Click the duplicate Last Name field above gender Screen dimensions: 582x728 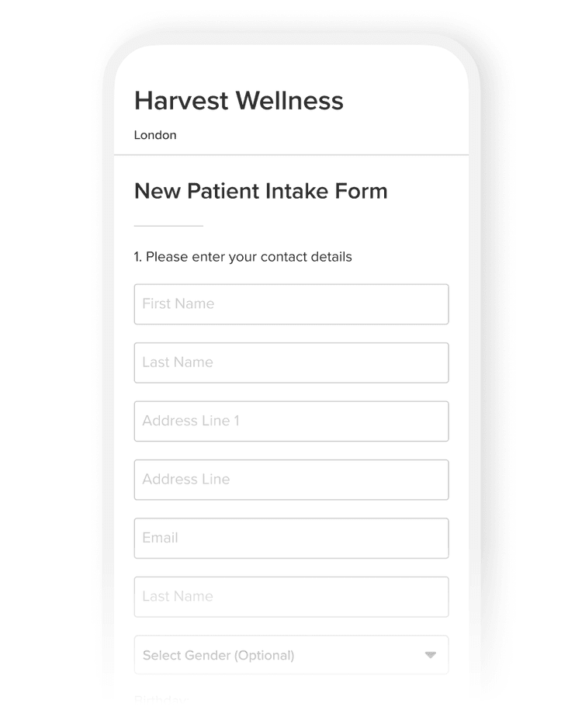coord(291,597)
